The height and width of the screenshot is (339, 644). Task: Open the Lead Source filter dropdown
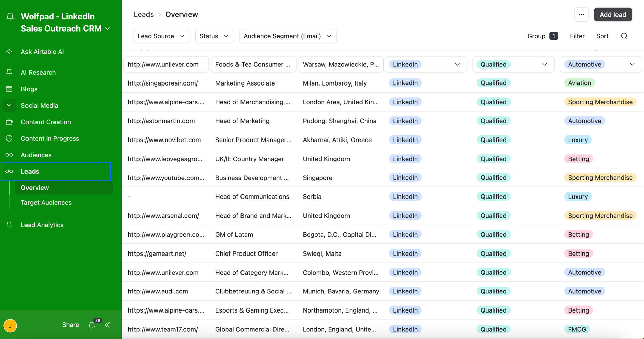click(161, 36)
